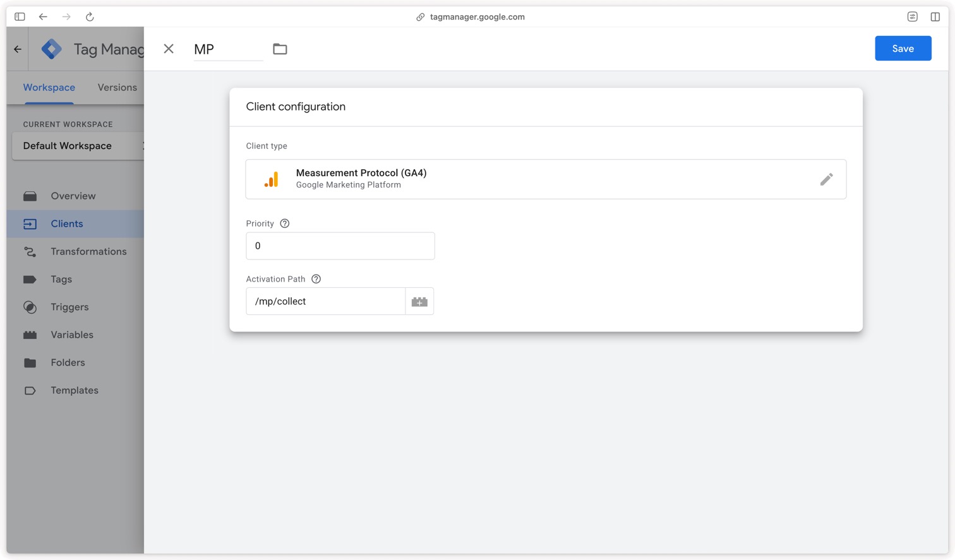955x560 pixels.
Task: Click the folder icon next to MP
Action: coord(280,49)
